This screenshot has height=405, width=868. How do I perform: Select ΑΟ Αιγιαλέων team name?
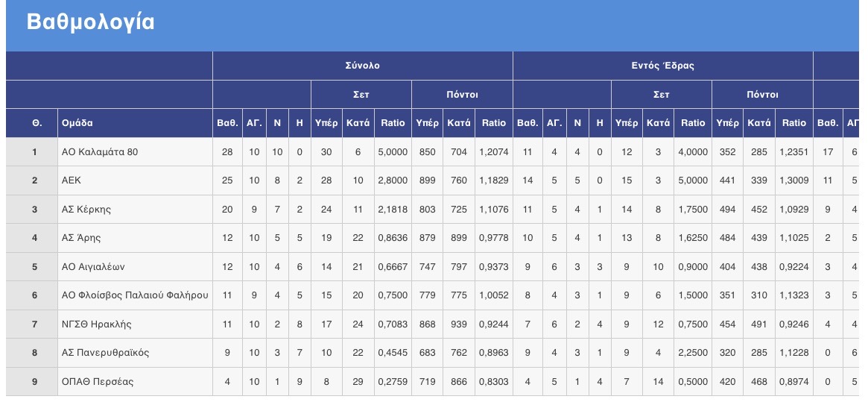[x=93, y=266]
